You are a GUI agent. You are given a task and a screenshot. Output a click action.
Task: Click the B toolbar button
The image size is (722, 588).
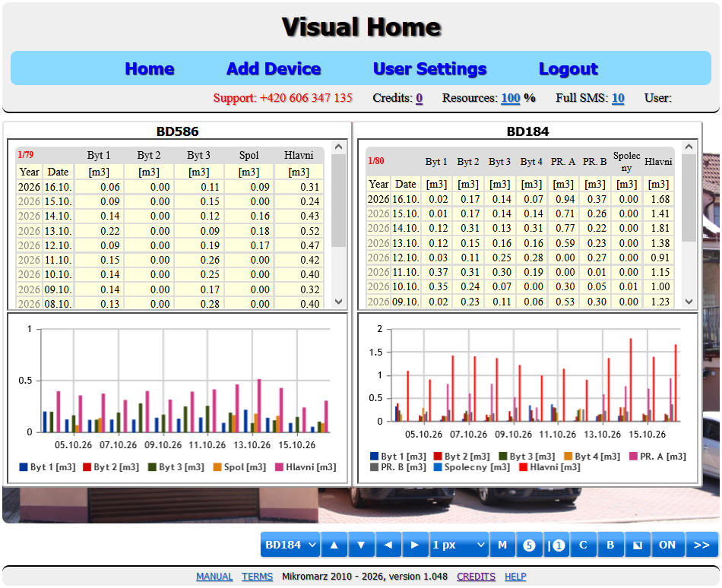610,545
